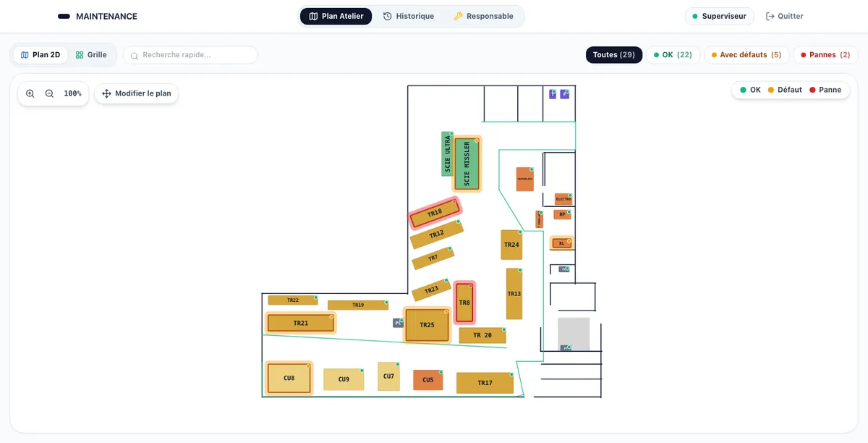Select the SCIE ULTRA machine
Image resolution: width=868 pixels, height=443 pixels.
pos(447,154)
